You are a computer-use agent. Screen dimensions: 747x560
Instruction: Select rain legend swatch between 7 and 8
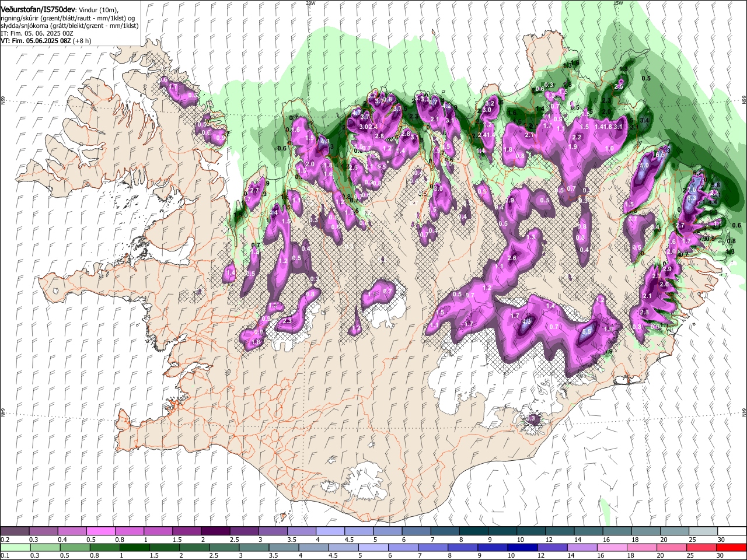tap(433, 547)
